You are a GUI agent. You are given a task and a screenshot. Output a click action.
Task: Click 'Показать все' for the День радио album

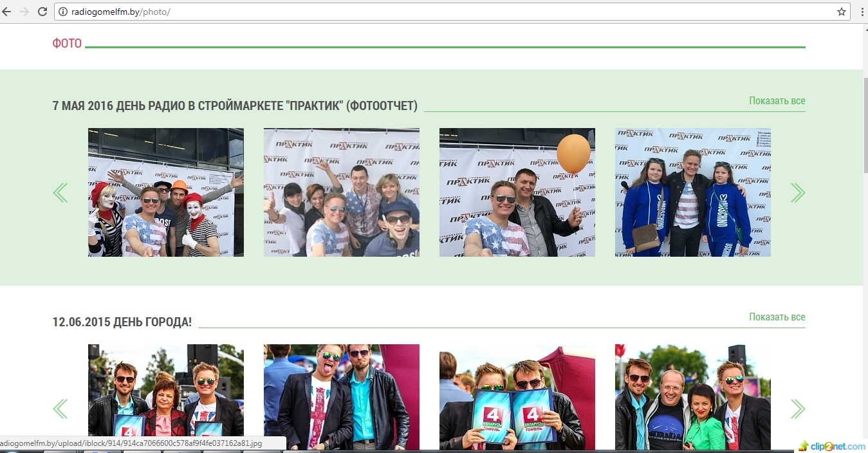(x=777, y=101)
